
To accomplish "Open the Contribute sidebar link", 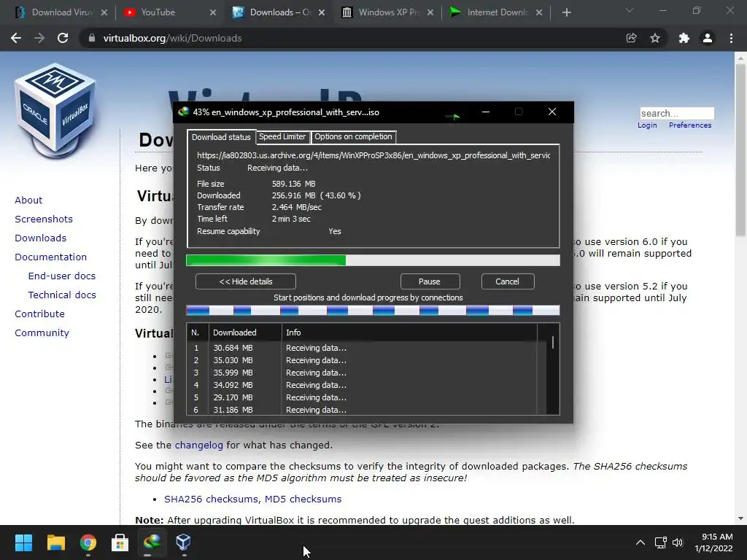I will click(x=39, y=314).
